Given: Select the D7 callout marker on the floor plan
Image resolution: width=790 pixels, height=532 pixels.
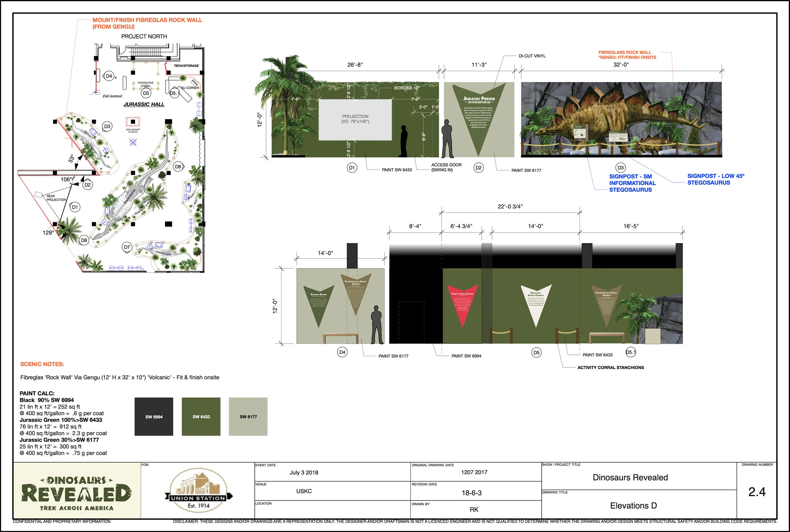Looking at the screenshot, I should point(127,247).
